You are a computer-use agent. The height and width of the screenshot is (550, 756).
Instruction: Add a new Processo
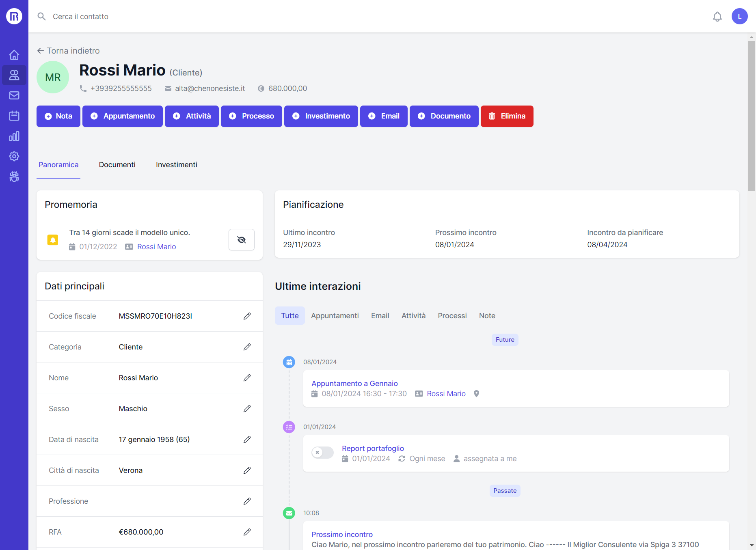[251, 116]
